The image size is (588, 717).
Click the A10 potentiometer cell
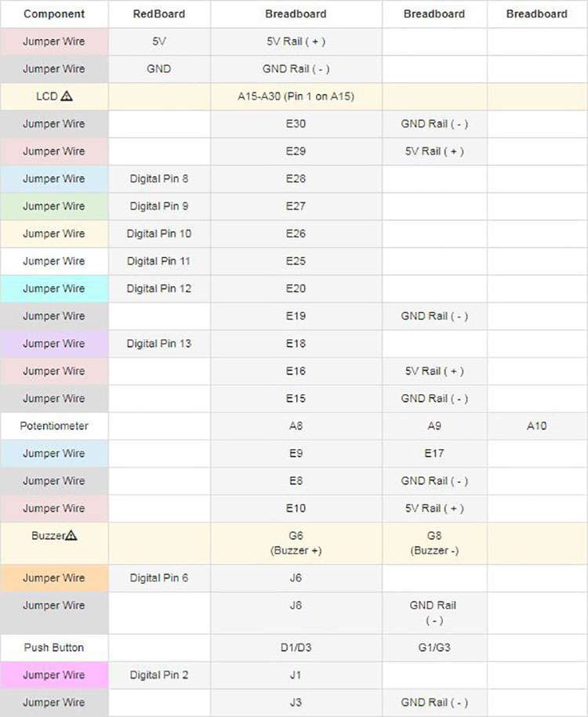pyautogui.click(x=537, y=425)
